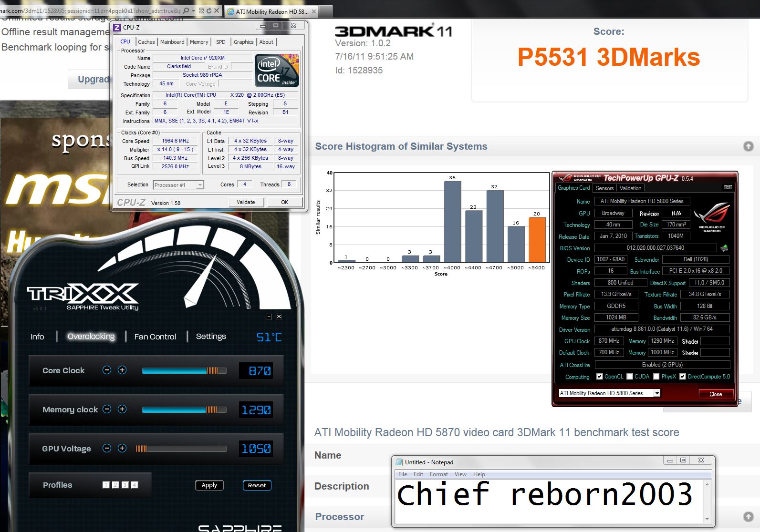Select TRIXX profile 2
Image resolution: width=760 pixels, height=532 pixels.
coord(115,485)
